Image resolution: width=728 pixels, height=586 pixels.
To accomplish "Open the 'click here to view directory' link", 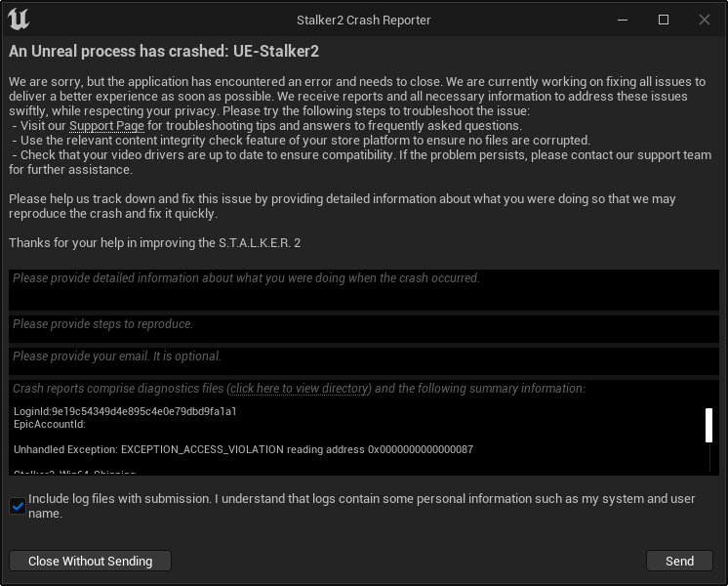I will pos(301,389).
